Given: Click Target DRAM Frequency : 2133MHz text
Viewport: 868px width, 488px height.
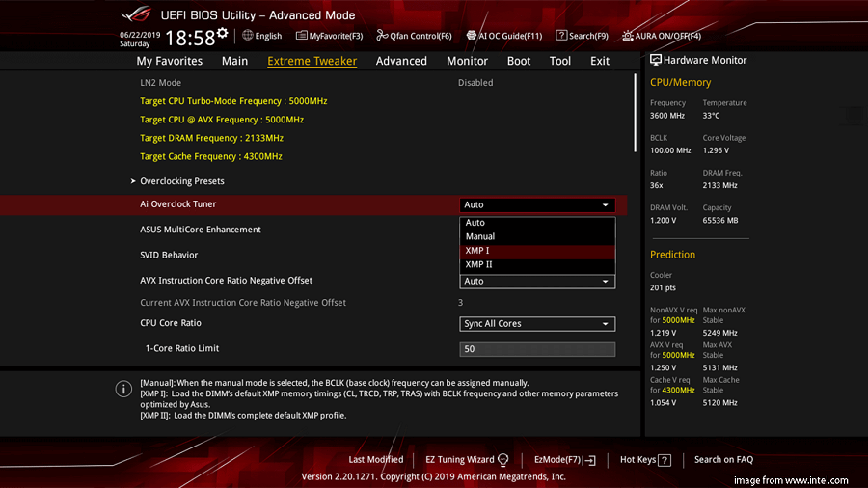Looking at the screenshot, I should (x=211, y=138).
